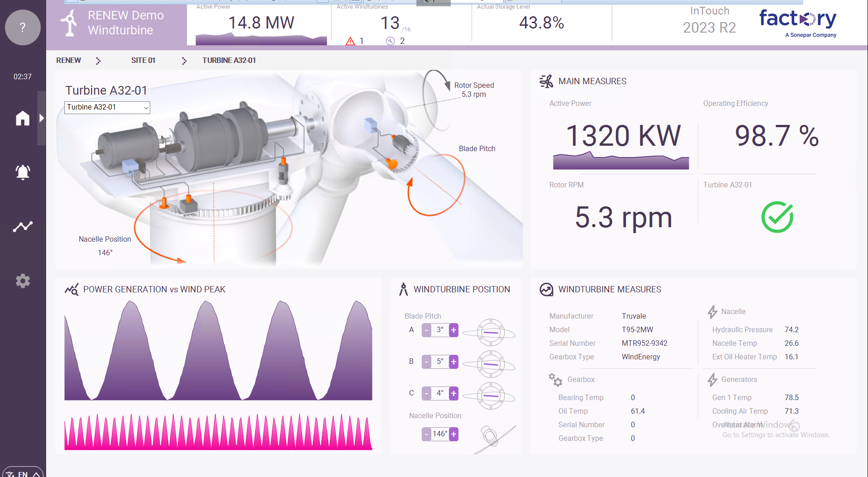The image size is (868, 477).
Task: Open the Turbine A32-01 dropdown
Action: click(107, 107)
